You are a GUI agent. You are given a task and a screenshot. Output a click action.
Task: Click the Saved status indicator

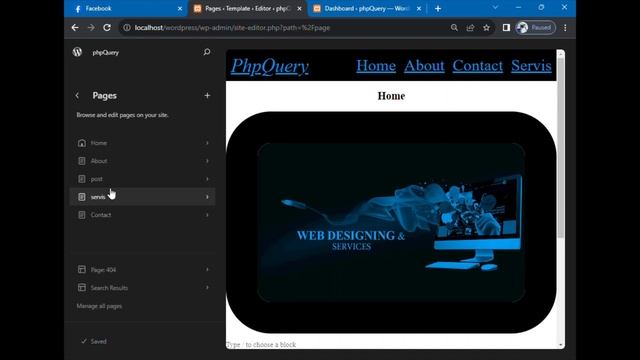(94, 341)
